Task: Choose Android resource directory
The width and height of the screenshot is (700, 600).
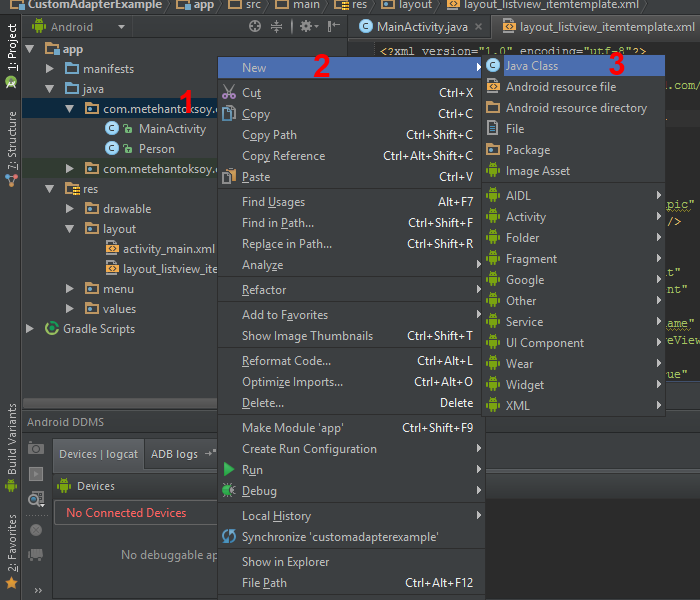Action: (574, 108)
